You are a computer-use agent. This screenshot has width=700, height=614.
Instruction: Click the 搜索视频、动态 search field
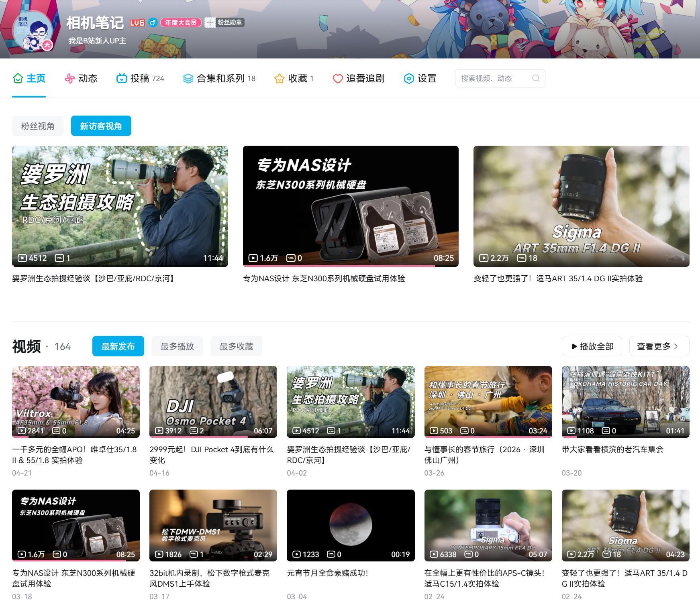click(500, 78)
